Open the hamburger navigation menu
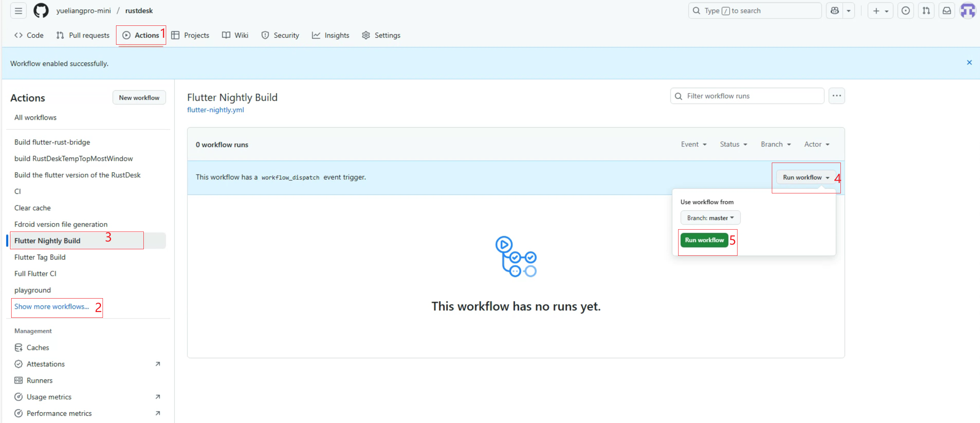The image size is (980, 423). (x=18, y=11)
